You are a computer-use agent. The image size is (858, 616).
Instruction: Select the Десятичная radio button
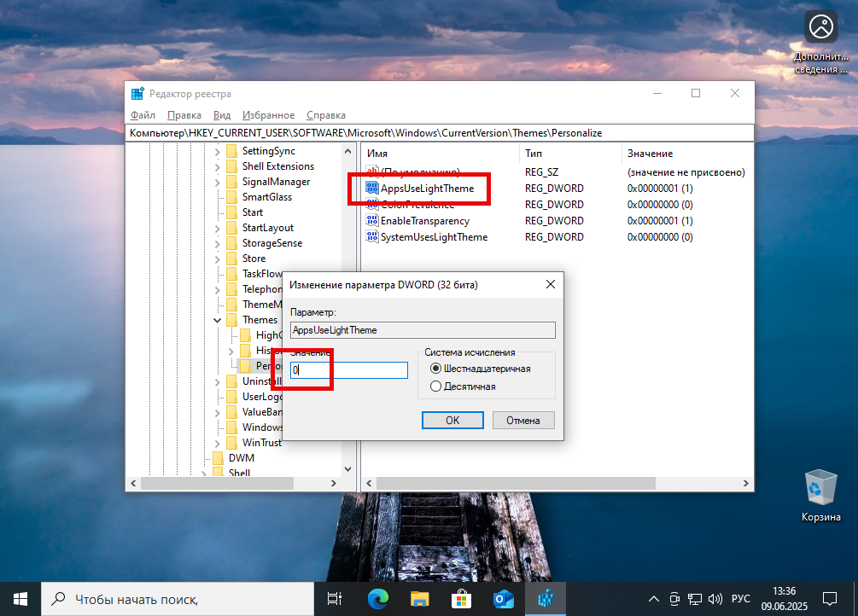coord(435,386)
